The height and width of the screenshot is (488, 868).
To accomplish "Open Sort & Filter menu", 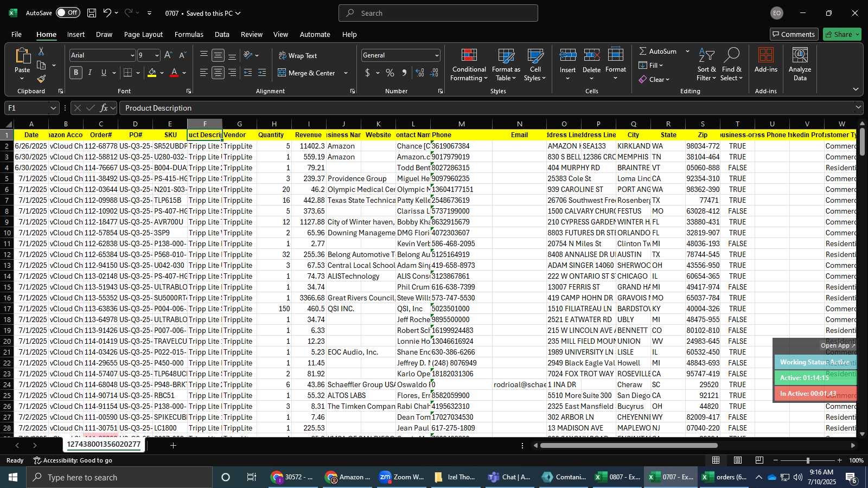I will (x=706, y=65).
